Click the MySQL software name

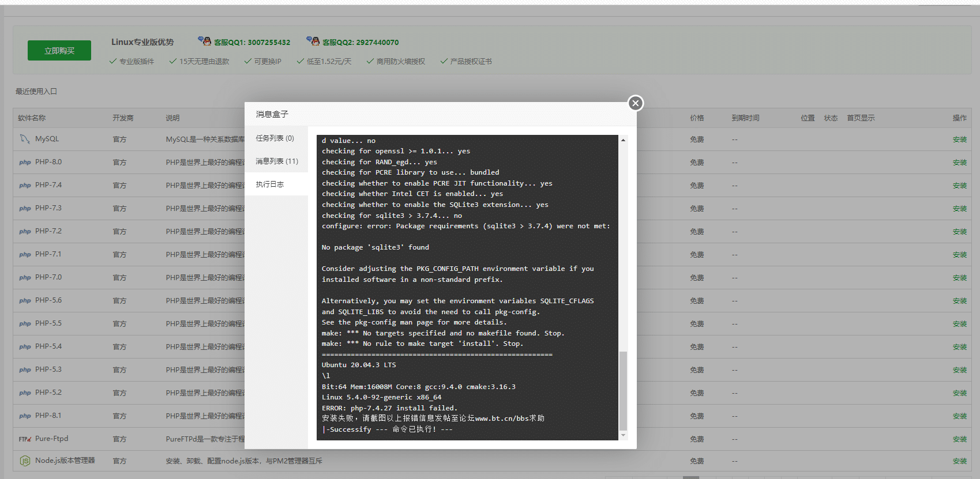tap(47, 139)
